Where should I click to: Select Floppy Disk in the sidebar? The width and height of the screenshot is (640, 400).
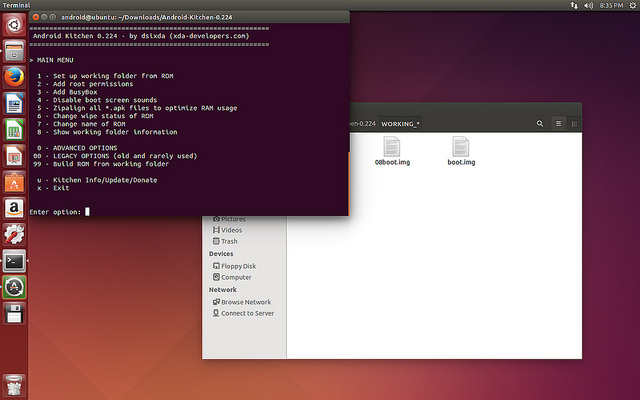[236, 266]
